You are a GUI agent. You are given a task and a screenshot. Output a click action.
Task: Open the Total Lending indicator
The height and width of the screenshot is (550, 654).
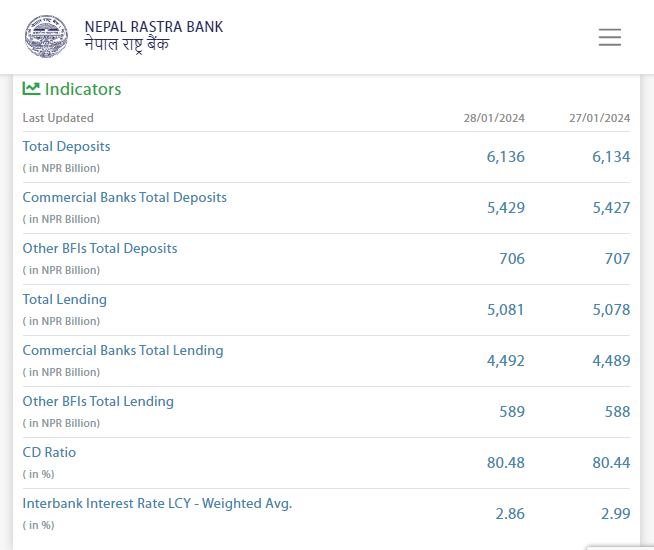click(x=64, y=299)
